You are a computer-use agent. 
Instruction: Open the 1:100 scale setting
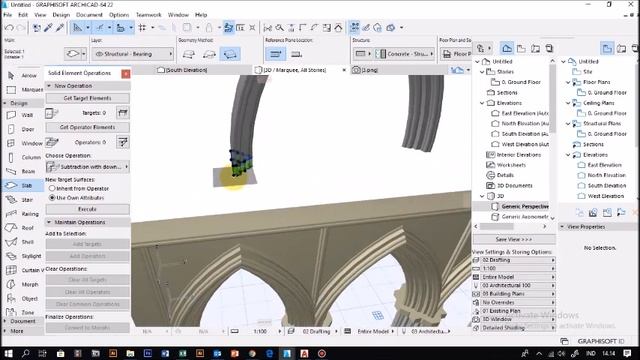tap(514, 269)
